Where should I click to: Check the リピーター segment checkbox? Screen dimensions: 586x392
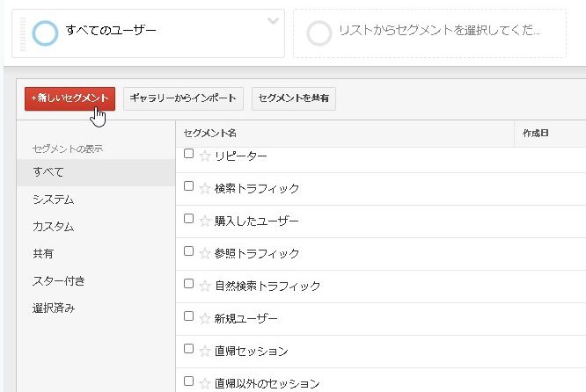[188, 154]
